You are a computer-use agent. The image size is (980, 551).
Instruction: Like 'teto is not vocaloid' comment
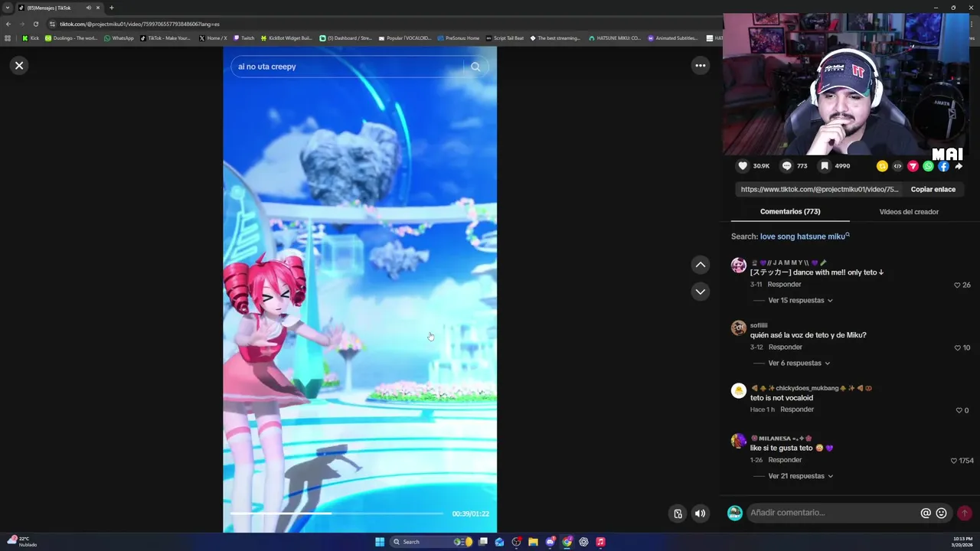959,410
